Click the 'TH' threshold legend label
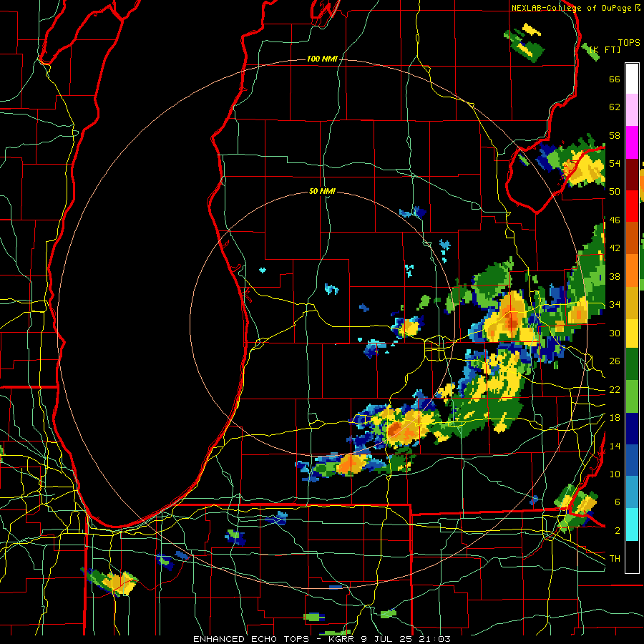The width and height of the screenshot is (644, 644). pos(615,559)
